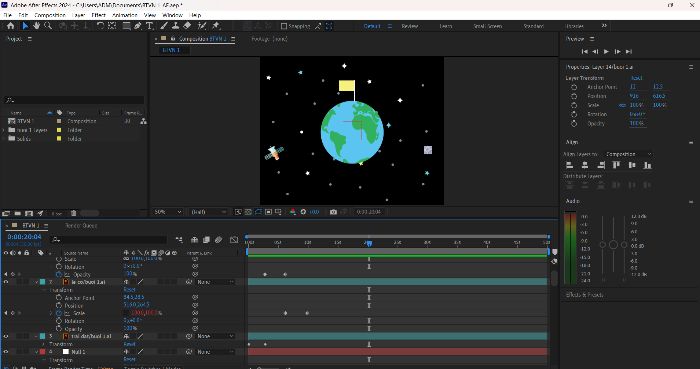Jump to the first frame in Preview panel
The image size is (700, 369).
[584, 52]
